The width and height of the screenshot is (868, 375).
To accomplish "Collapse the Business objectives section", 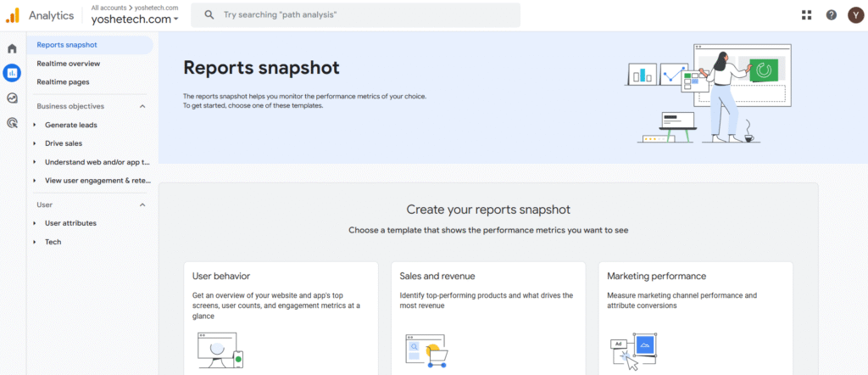I will tap(142, 106).
